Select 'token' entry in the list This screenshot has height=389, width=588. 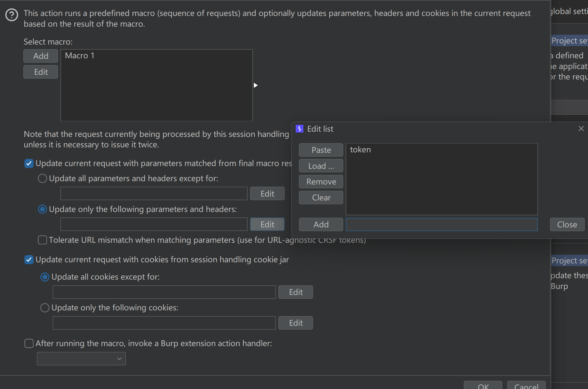[x=360, y=150]
